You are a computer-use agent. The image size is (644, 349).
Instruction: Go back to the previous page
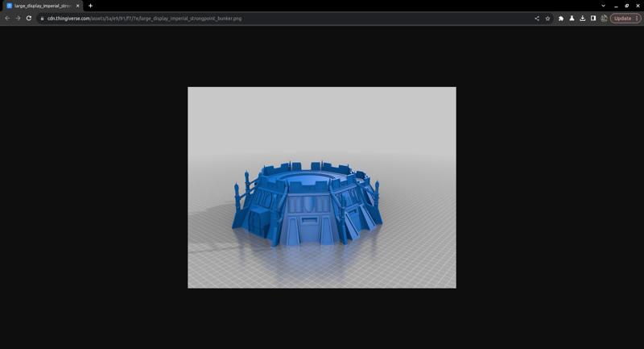(x=7, y=18)
